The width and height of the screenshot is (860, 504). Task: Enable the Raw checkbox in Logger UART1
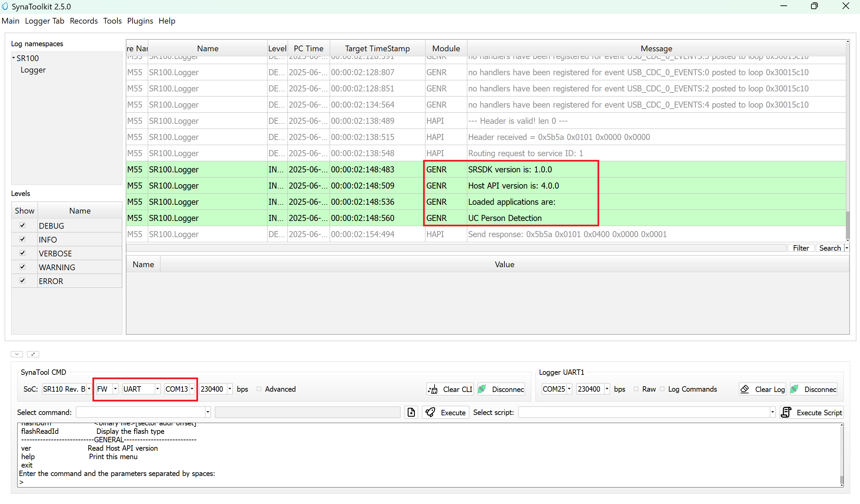point(636,389)
